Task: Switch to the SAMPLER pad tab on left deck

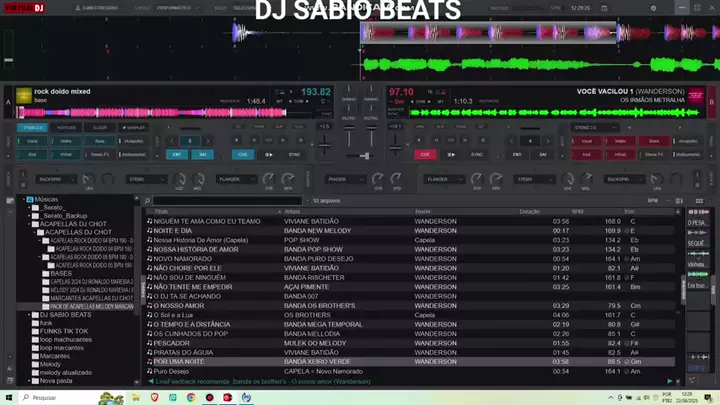Action: click(133, 128)
